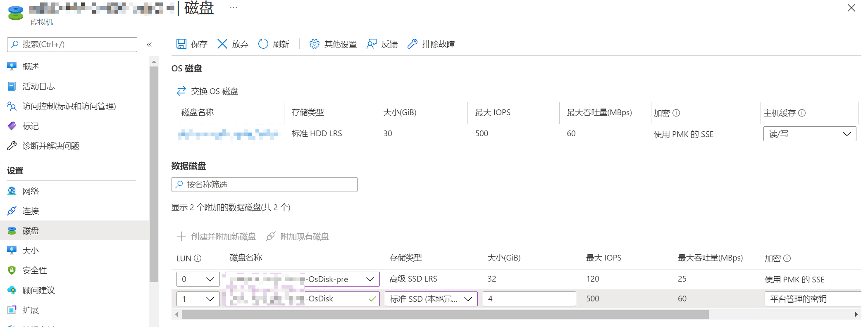
Task: Click the Networking globe icon
Action: (12, 191)
